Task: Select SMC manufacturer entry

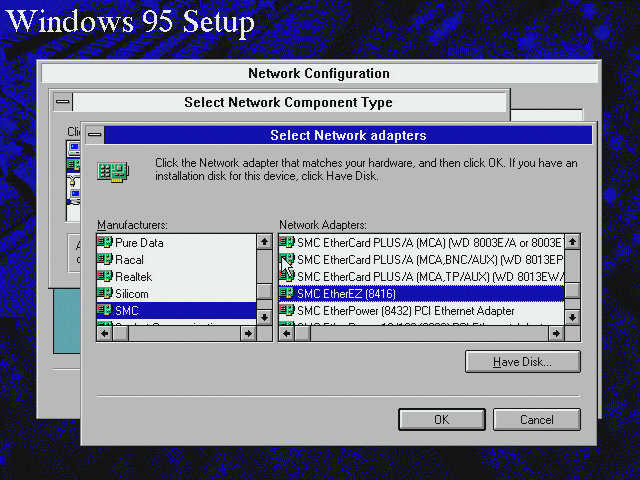Action: tap(176, 311)
